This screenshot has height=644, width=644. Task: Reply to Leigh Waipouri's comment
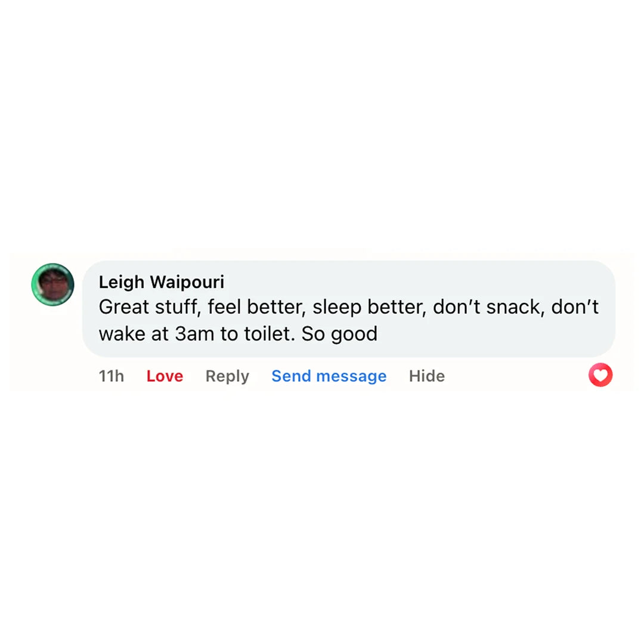coord(227,376)
